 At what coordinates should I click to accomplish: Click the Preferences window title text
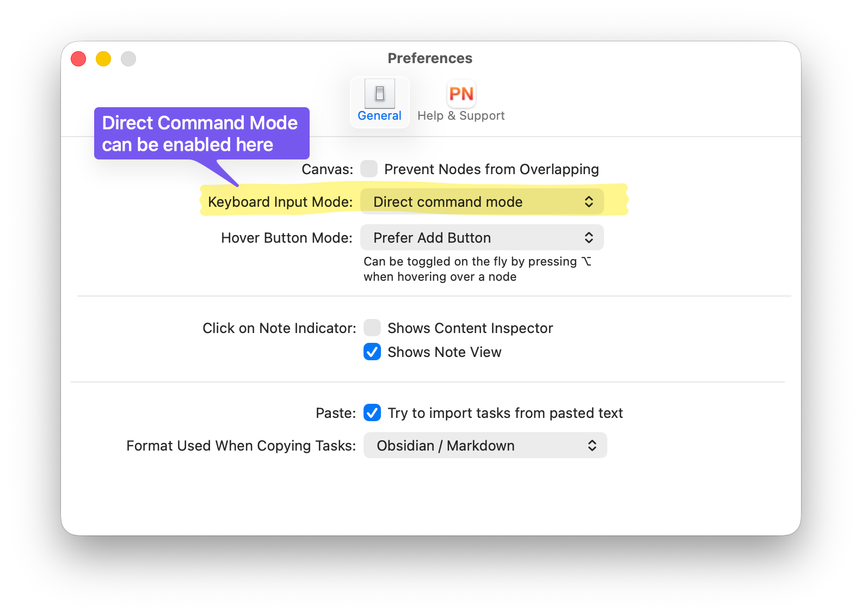[430, 58]
